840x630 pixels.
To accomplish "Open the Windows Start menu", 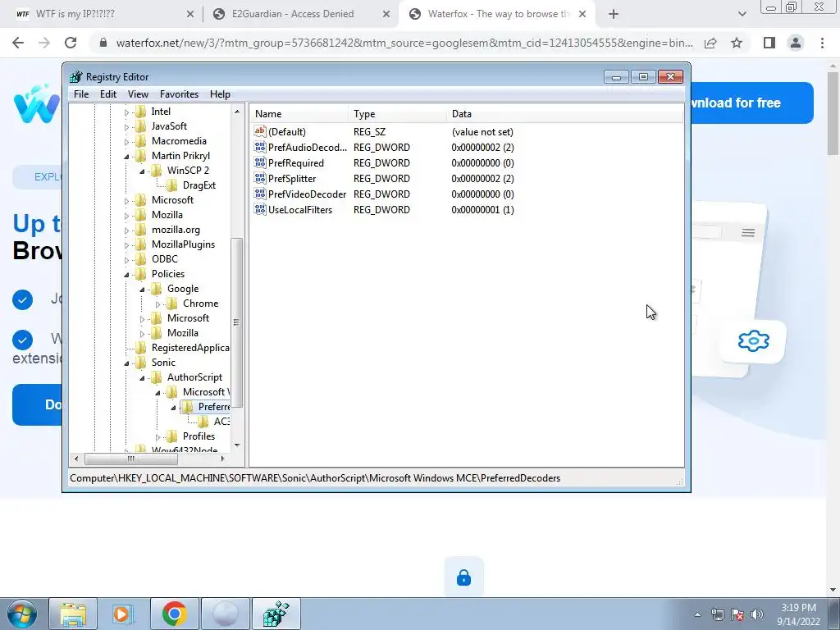I will [x=22, y=614].
